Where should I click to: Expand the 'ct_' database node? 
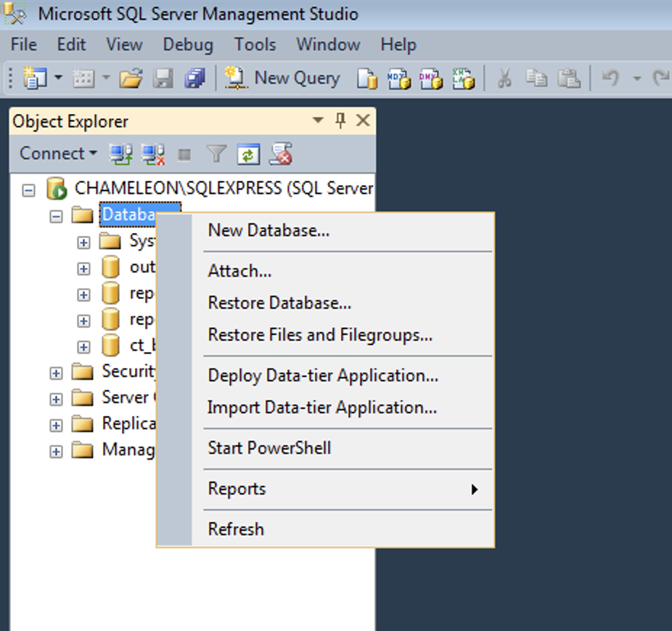click(x=84, y=347)
